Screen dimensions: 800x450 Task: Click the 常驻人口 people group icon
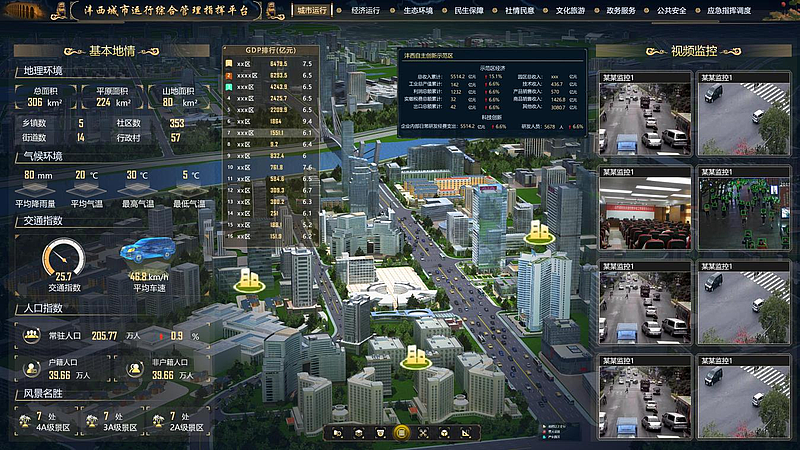(29, 336)
